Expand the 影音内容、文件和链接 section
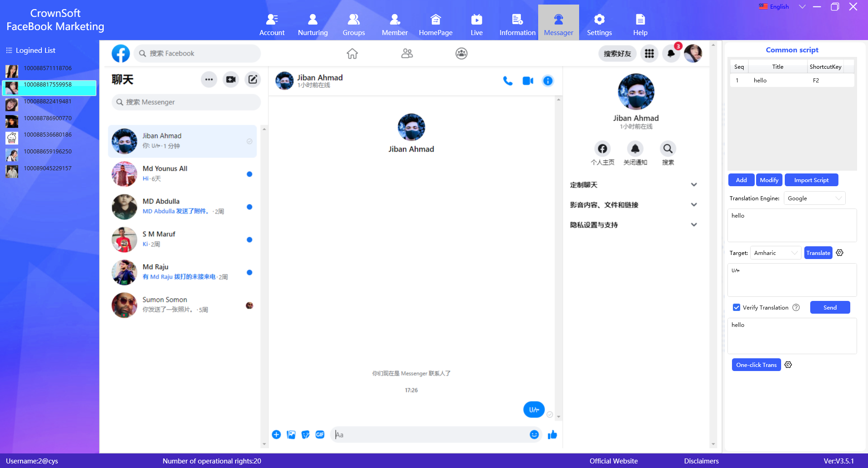Viewport: 868px width, 468px height. coord(634,205)
